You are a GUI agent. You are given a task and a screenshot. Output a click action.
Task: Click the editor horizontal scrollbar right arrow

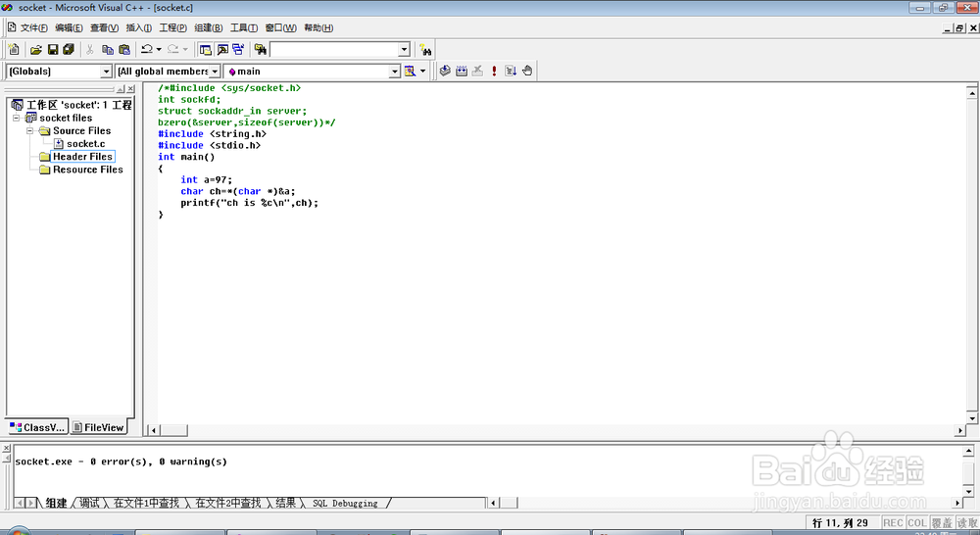coord(960,430)
